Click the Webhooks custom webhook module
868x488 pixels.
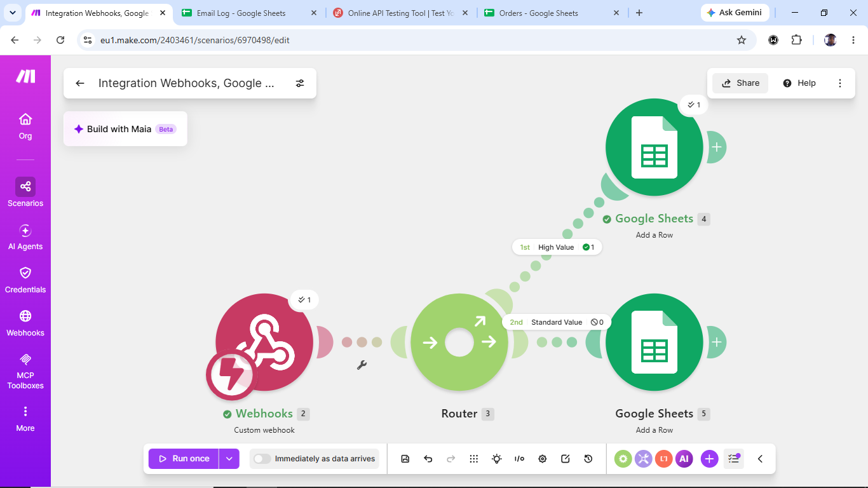pos(264,342)
